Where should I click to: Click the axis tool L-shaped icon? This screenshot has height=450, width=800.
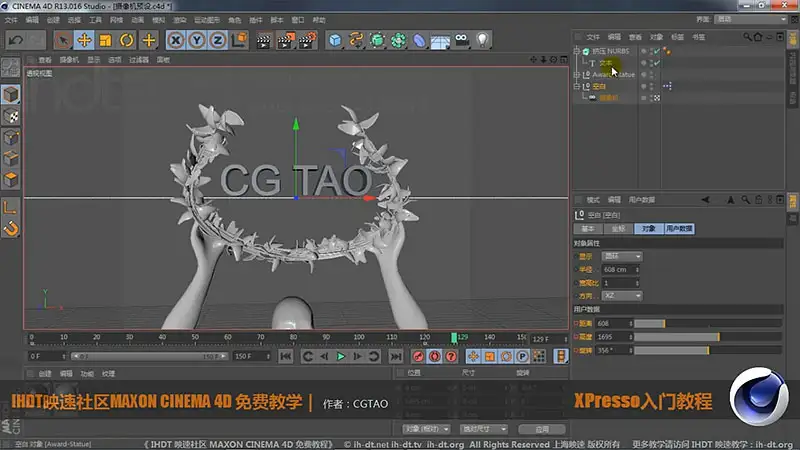(11, 207)
